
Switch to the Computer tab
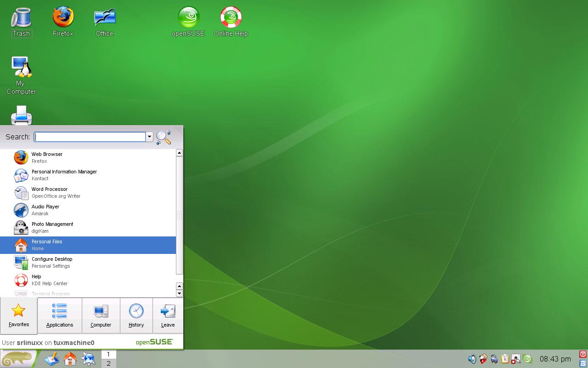click(x=101, y=315)
